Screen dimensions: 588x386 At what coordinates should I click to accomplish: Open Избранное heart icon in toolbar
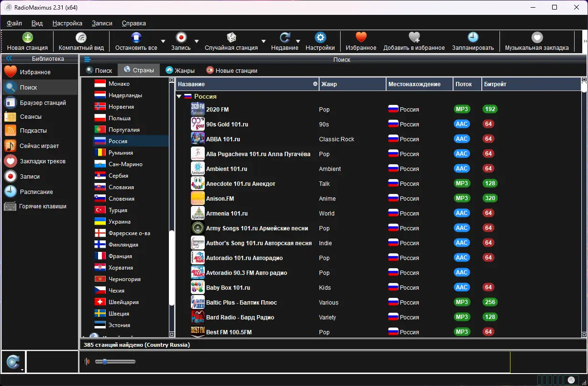361,37
